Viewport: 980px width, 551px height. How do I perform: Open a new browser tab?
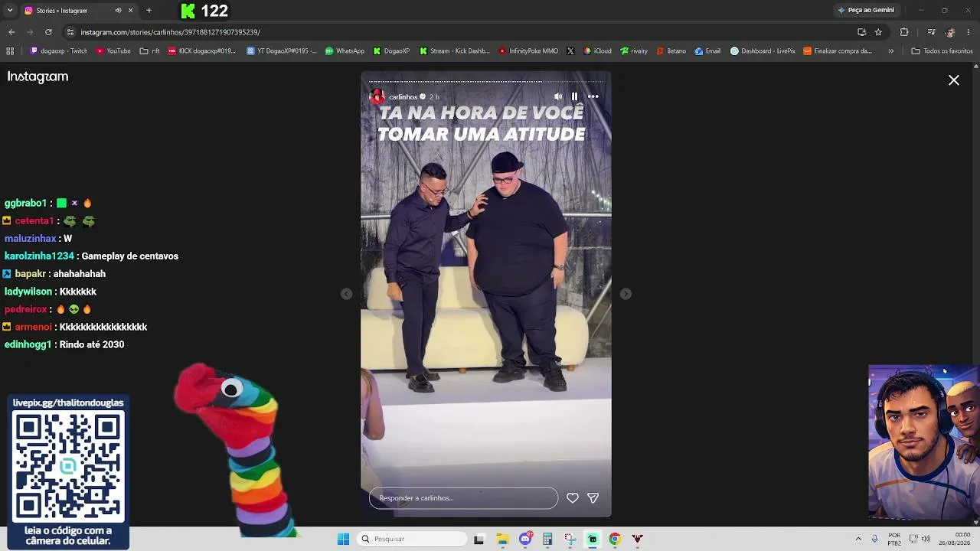pos(149,11)
